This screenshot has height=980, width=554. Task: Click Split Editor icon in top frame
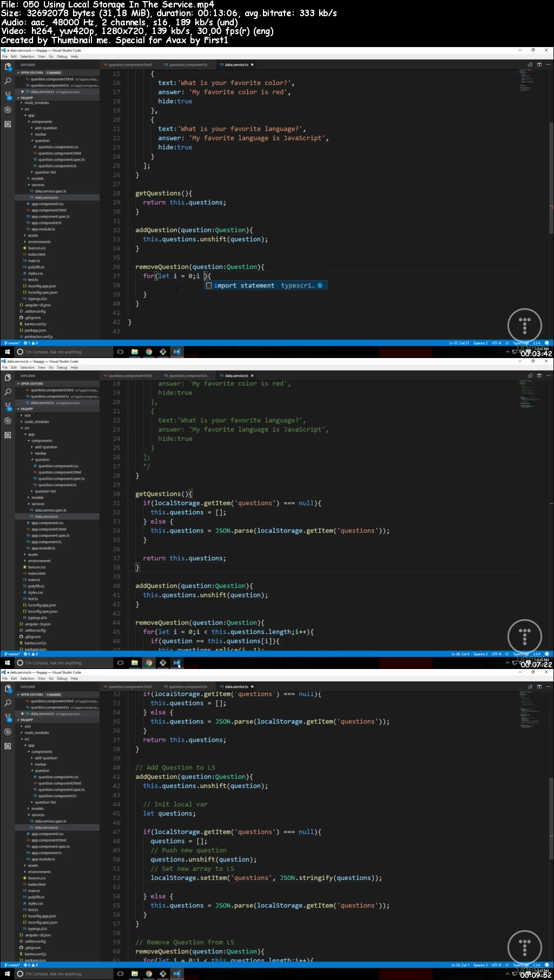(x=539, y=65)
